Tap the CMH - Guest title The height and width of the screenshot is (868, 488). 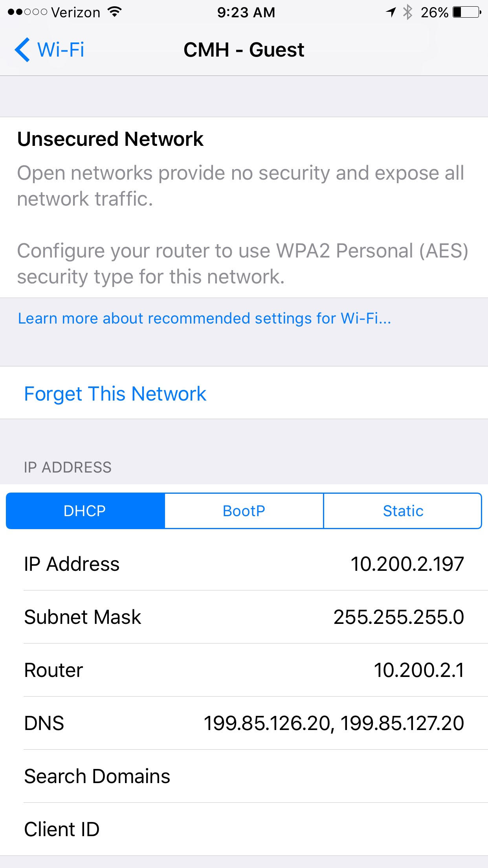pyautogui.click(x=244, y=50)
